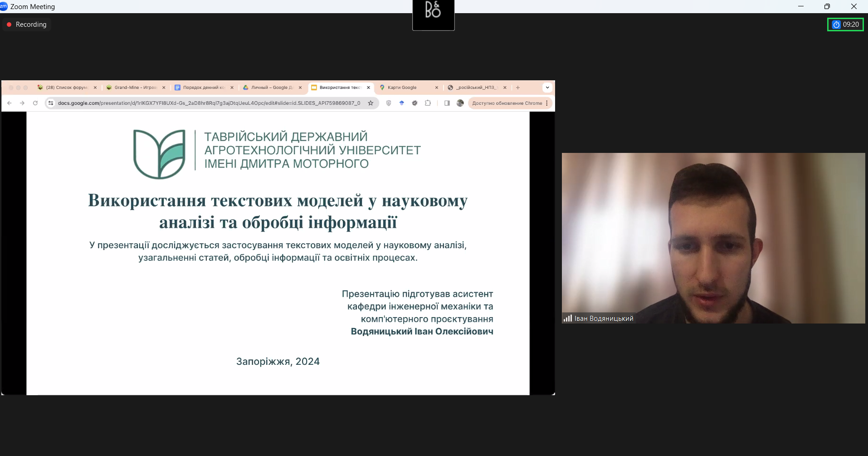Open the Chrome three-dot menu
868x456 pixels.
point(547,103)
